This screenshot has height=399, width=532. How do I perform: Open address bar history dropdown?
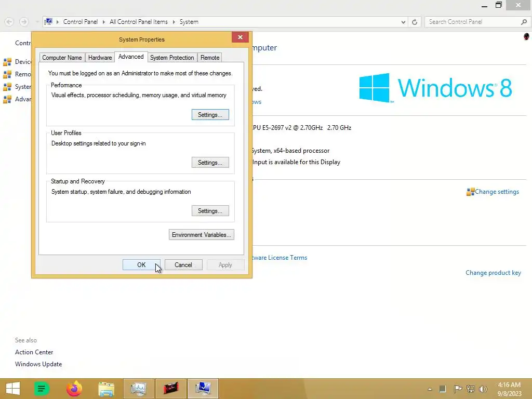pos(403,22)
